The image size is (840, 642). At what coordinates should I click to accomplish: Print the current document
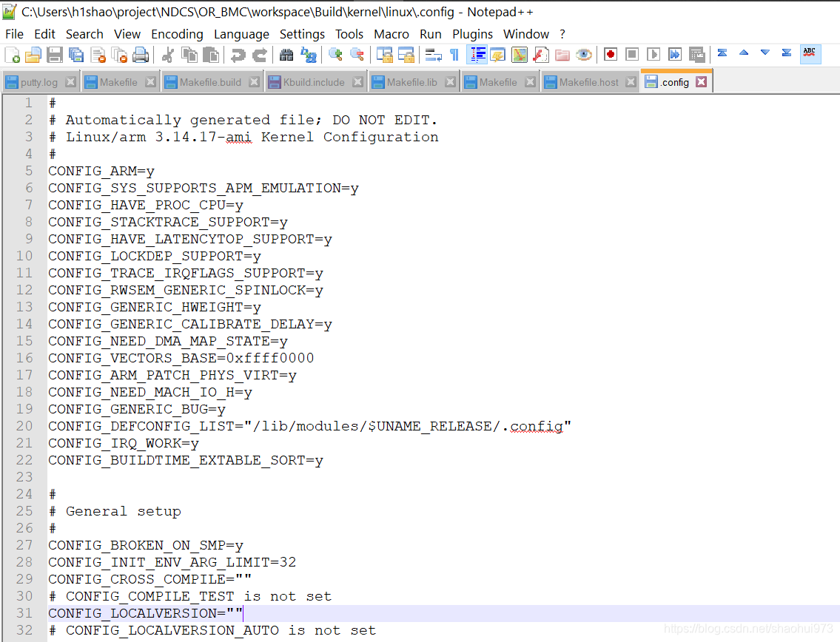[139, 55]
